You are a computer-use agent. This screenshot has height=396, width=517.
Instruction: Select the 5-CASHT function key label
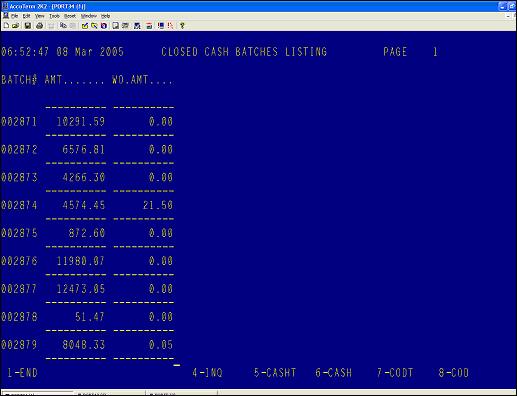[275, 373]
